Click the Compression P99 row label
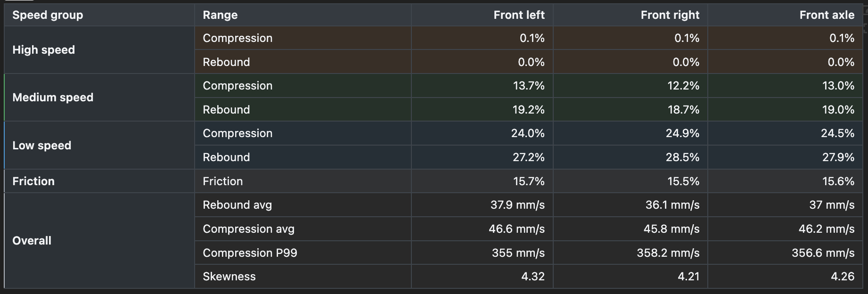This screenshot has height=294, width=868. [250, 253]
